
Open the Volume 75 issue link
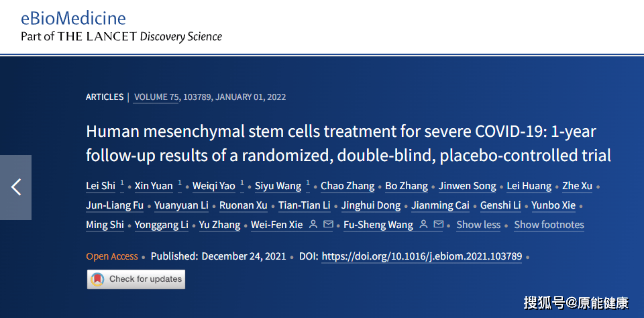click(x=156, y=97)
